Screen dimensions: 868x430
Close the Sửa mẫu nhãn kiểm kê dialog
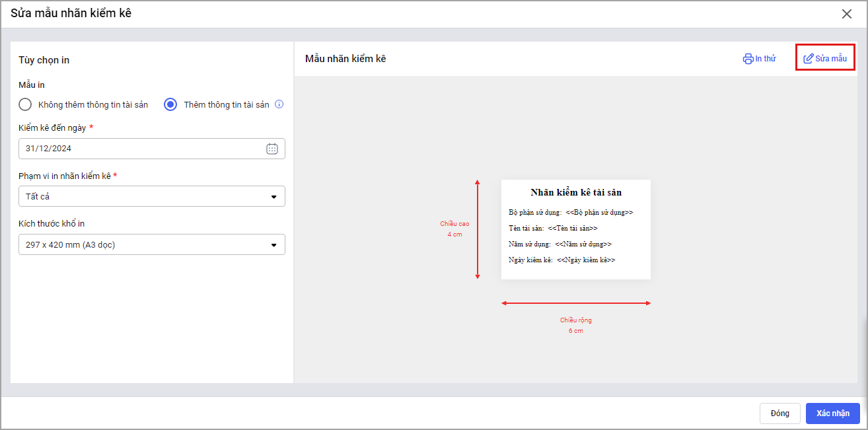(x=846, y=14)
